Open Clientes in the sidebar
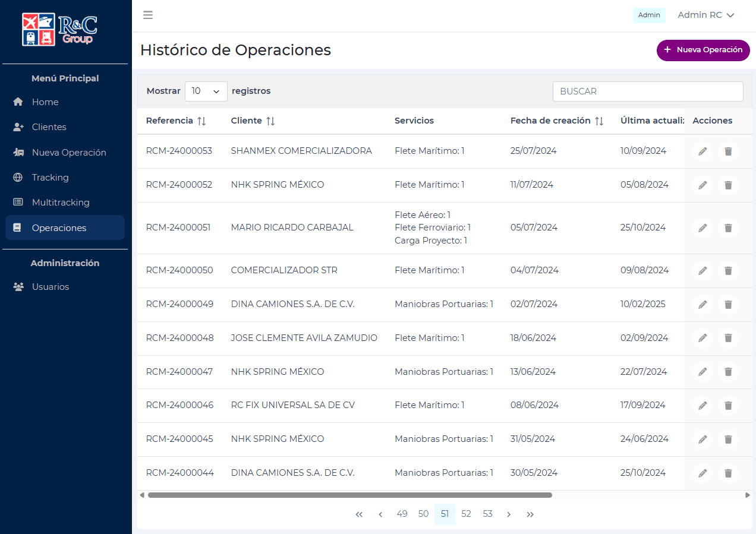Viewport: 756px width, 534px height. pyautogui.click(x=65, y=127)
